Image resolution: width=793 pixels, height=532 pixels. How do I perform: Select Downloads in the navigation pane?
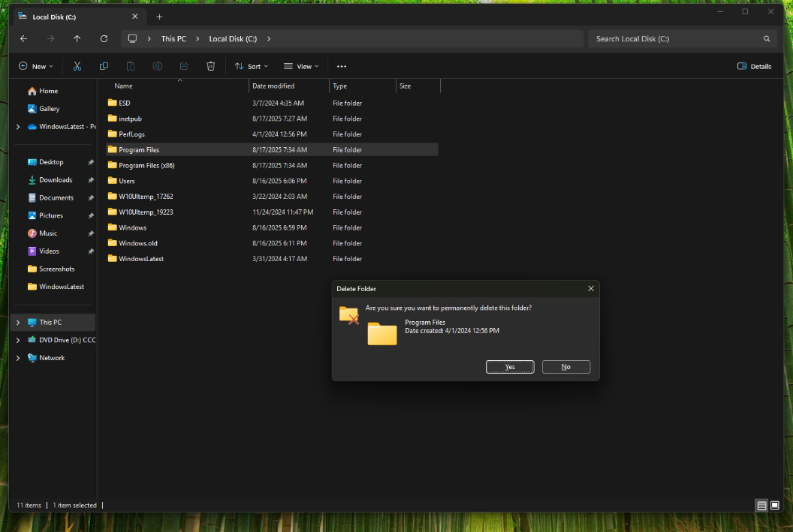click(x=56, y=180)
